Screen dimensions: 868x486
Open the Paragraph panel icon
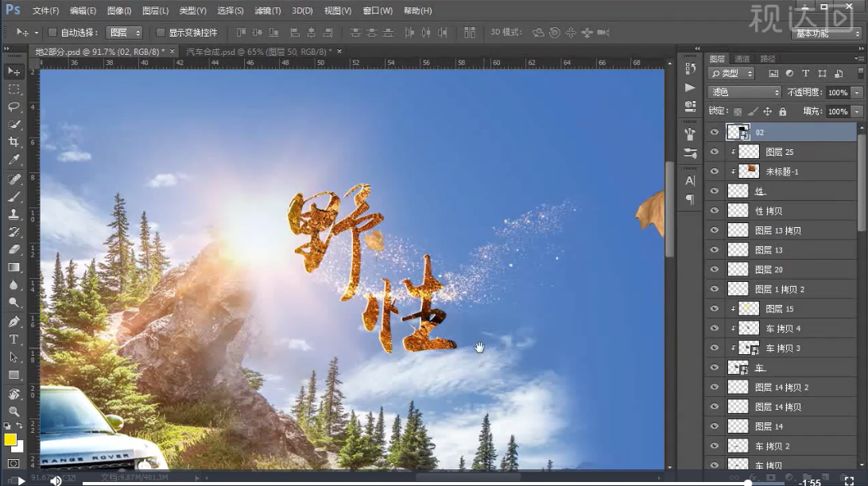690,199
